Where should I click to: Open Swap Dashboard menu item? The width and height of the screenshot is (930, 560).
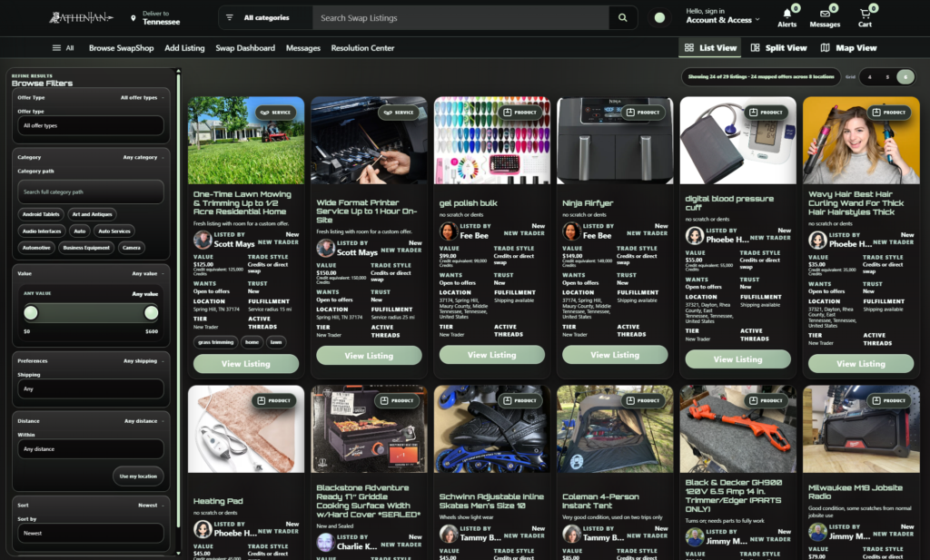tap(245, 48)
